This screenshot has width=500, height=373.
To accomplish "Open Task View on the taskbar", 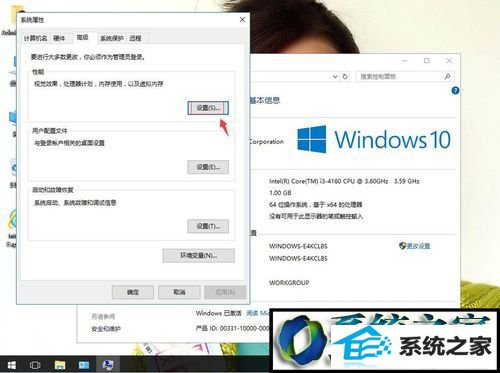I will [35, 365].
